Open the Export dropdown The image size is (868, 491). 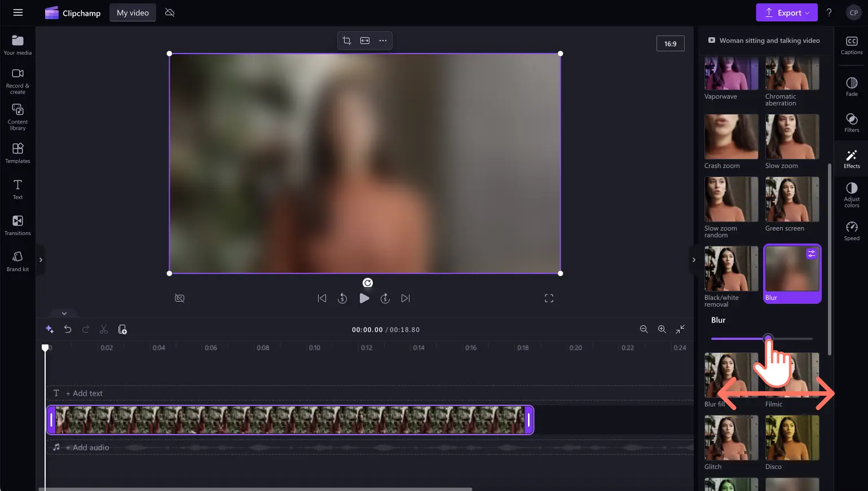787,12
